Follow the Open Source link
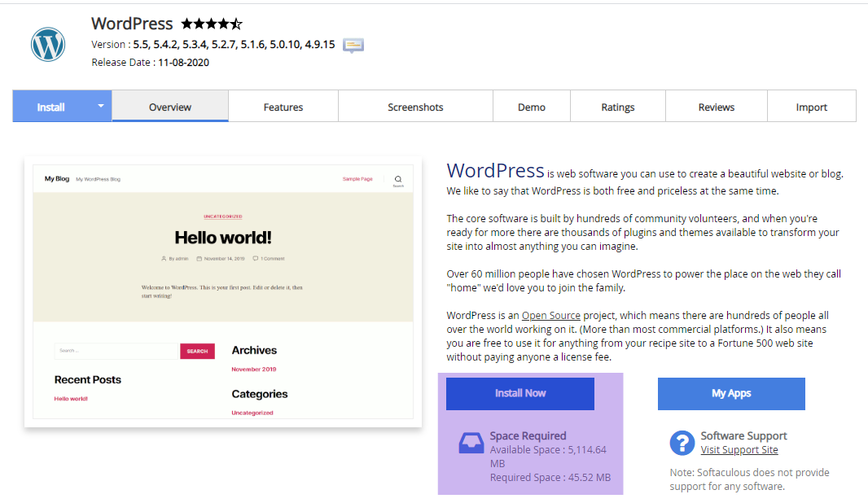Image resolution: width=868 pixels, height=503 pixels. (x=550, y=316)
